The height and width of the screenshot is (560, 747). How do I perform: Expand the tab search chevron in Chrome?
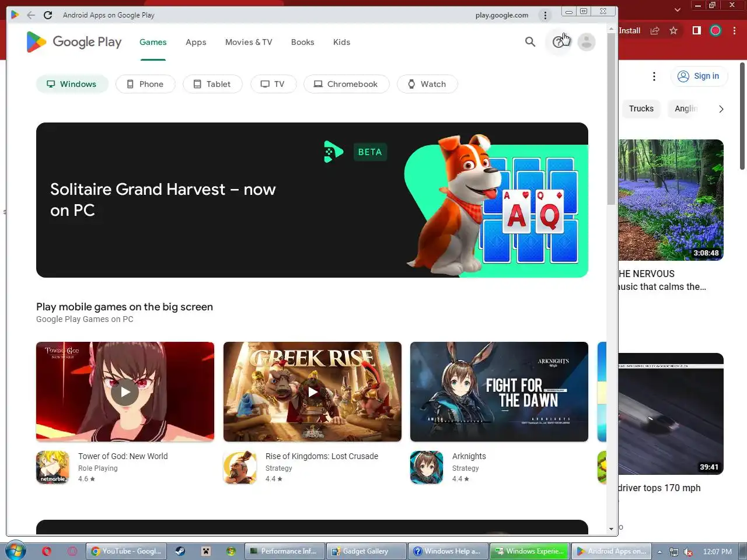click(677, 9)
